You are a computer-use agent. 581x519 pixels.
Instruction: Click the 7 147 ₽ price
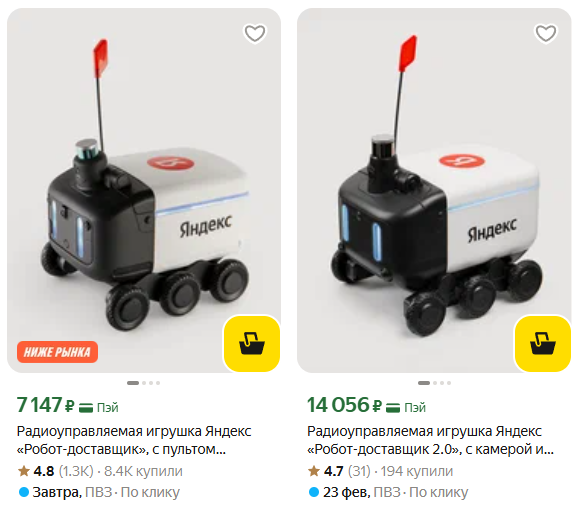coord(46,405)
